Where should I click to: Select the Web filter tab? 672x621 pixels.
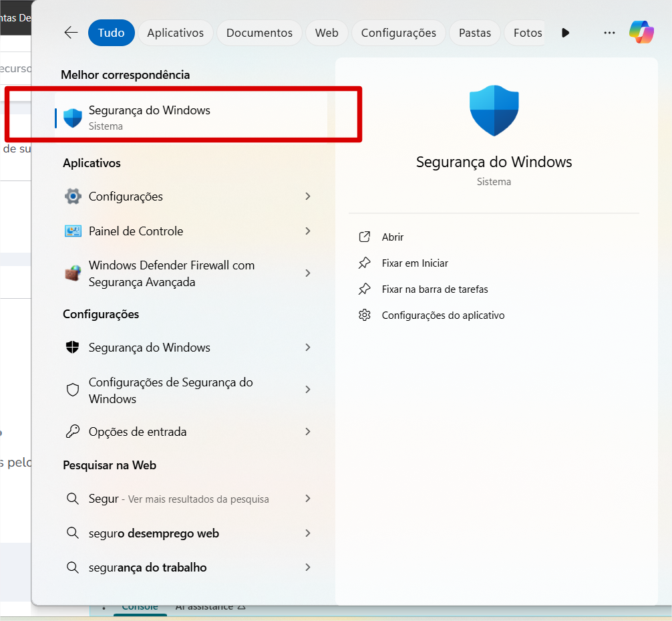coord(327,33)
